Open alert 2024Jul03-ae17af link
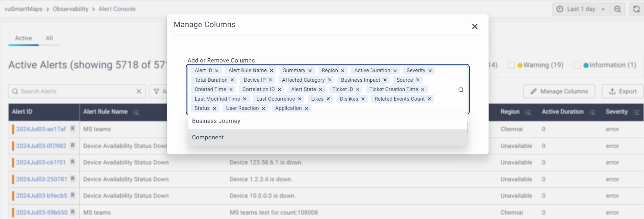 (41, 129)
